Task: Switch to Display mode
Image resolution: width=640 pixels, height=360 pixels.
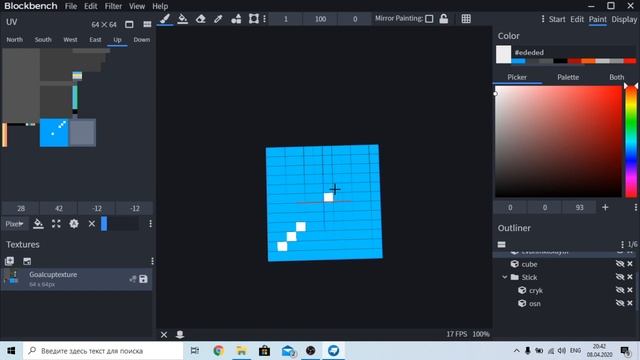Action: point(624,19)
